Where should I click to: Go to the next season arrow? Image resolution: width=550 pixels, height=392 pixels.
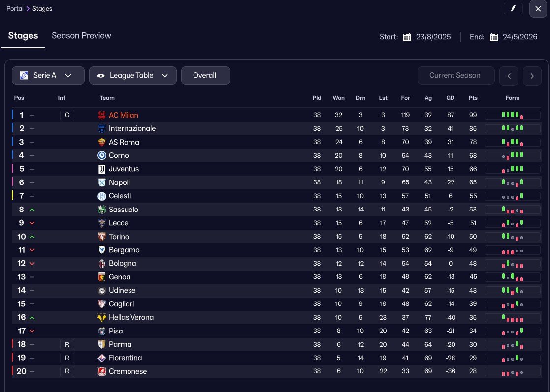pyautogui.click(x=532, y=76)
